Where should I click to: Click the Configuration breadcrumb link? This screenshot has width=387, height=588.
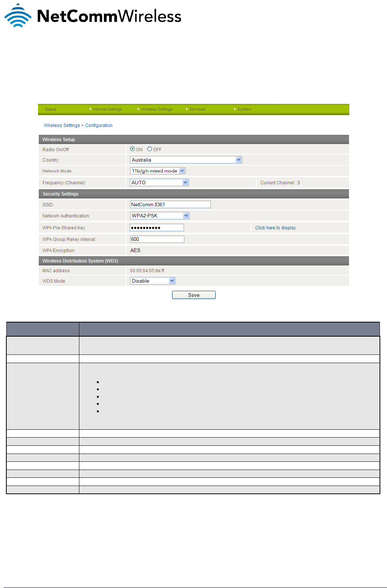click(x=99, y=125)
